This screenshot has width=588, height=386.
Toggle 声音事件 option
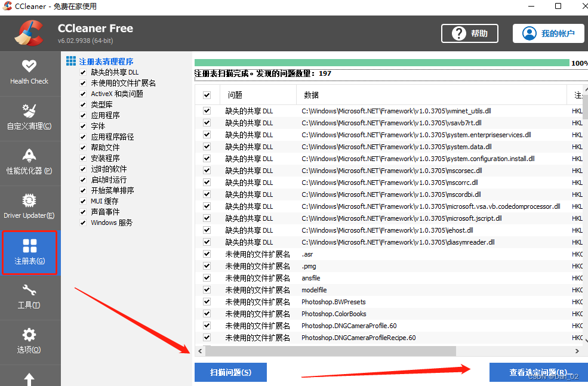point(83,212)
